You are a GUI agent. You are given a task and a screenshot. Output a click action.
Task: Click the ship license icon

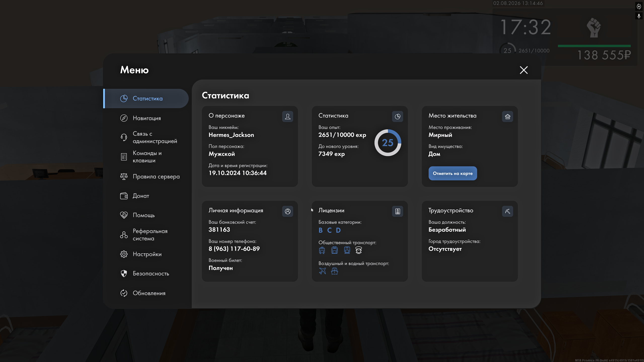coord(334,271)
